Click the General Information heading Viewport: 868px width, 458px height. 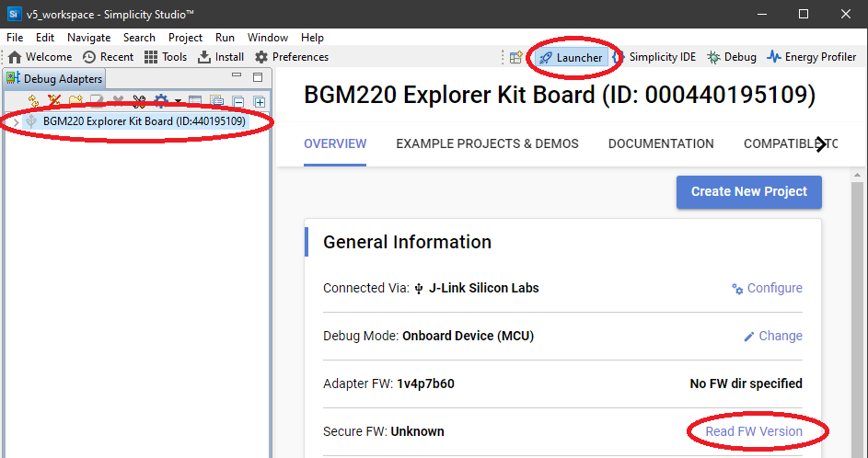(407, 242)
